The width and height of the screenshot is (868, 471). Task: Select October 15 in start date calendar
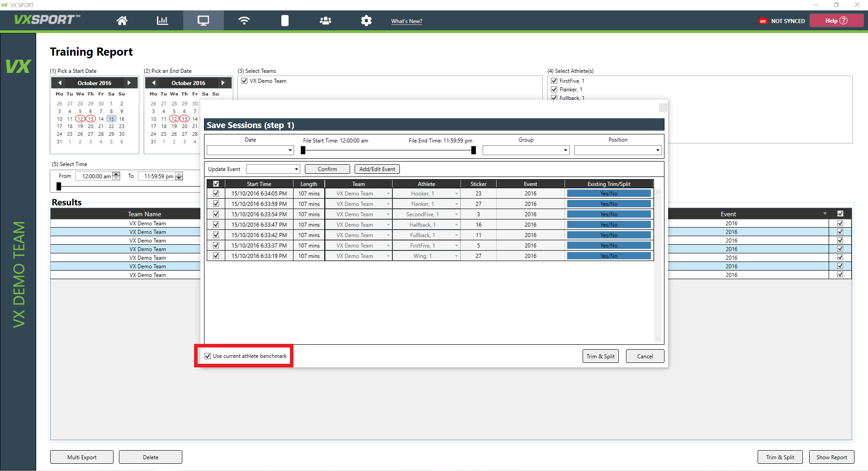(111, 119)
